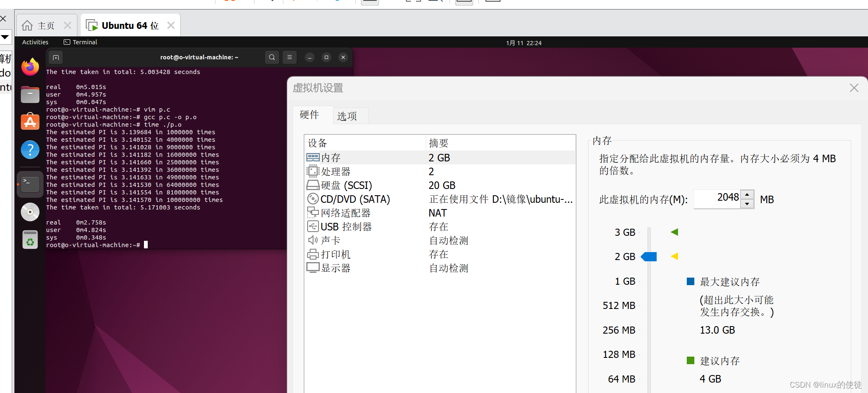Click the terminal search icon

(272, 57)
